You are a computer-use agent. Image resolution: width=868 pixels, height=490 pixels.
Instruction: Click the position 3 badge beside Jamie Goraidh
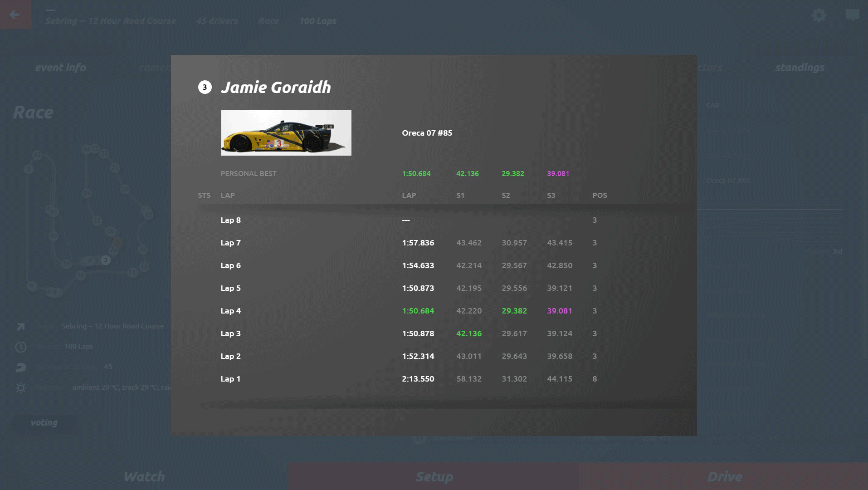click(205, 87)
